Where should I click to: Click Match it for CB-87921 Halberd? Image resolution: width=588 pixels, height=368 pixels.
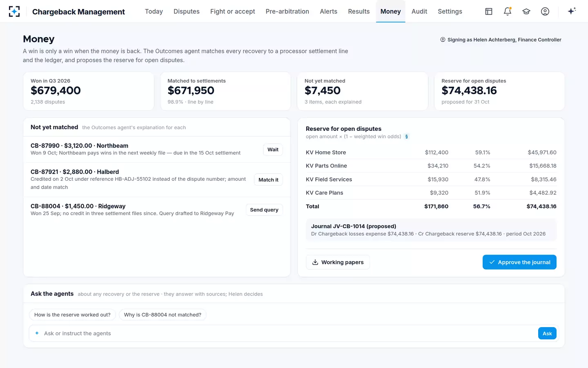pos(268,180)
